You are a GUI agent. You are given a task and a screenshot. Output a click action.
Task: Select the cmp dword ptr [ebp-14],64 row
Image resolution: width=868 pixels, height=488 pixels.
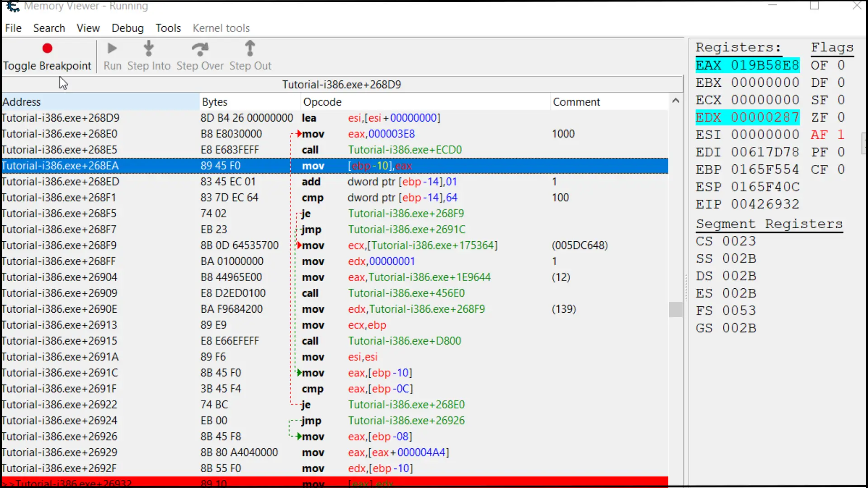coord(335,197)
